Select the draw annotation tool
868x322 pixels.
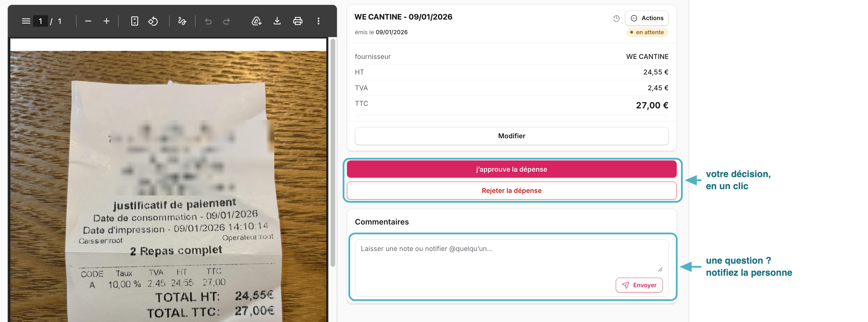[182, 21]
